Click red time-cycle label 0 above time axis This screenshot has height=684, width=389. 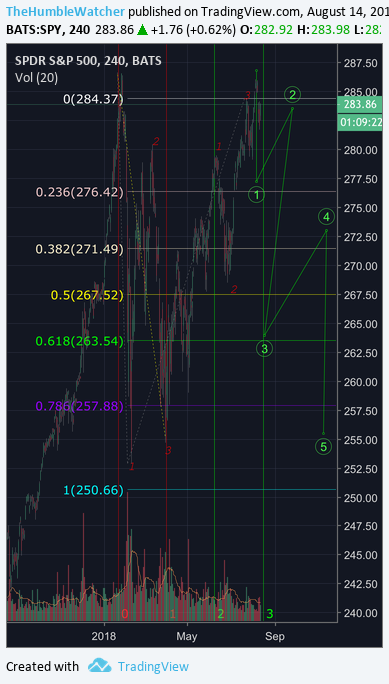(x=125, y=614)
